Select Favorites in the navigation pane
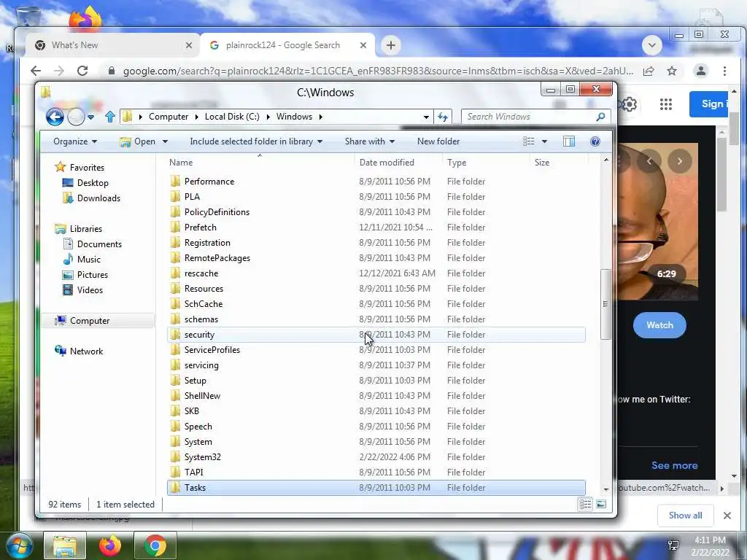Image resolution: width=747 pixels, height=560 pixels. tap(87, 168)
